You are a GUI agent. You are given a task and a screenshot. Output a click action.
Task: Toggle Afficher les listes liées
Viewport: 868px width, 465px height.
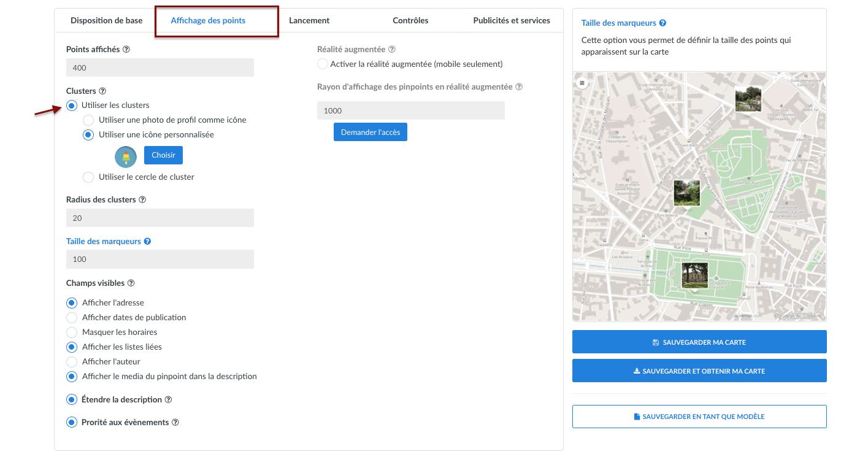[72, 347]
